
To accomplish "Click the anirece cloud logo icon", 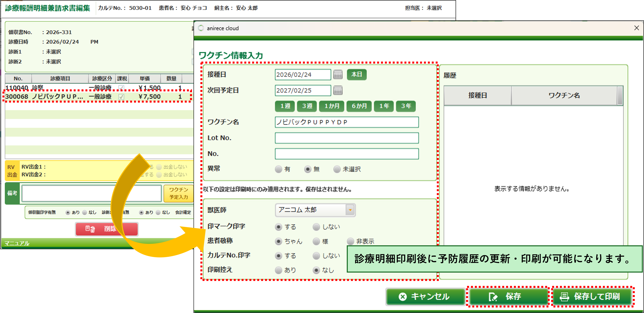I will click(201, 28).
